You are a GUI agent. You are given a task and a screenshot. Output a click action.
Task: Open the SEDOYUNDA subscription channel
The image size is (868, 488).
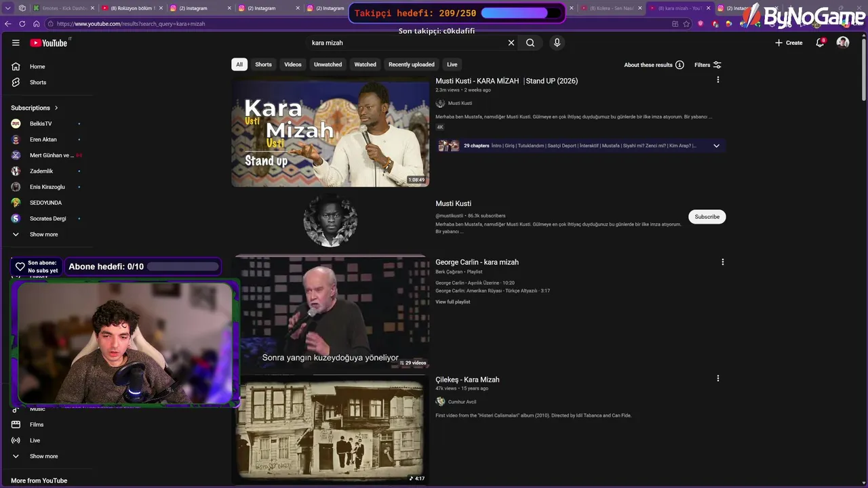pos(45,203)
